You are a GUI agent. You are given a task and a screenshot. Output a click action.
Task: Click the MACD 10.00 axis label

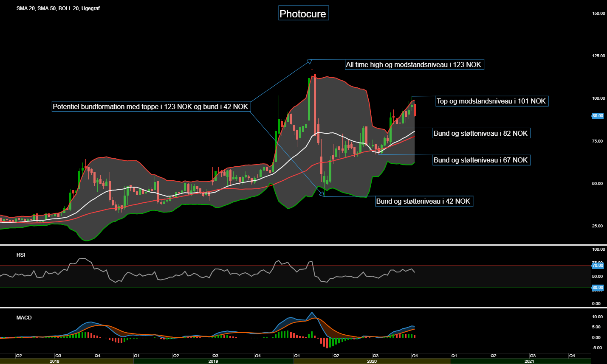tap(597, 317)
